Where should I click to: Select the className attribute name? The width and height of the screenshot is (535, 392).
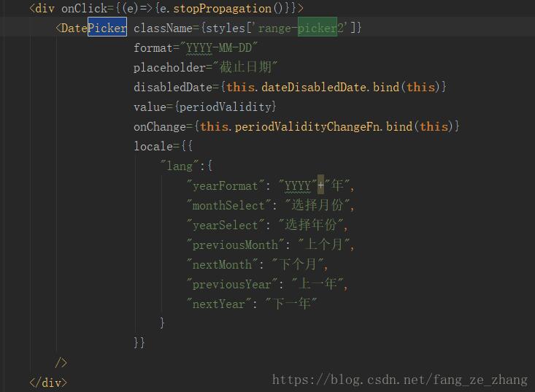(x=163, y=28)
